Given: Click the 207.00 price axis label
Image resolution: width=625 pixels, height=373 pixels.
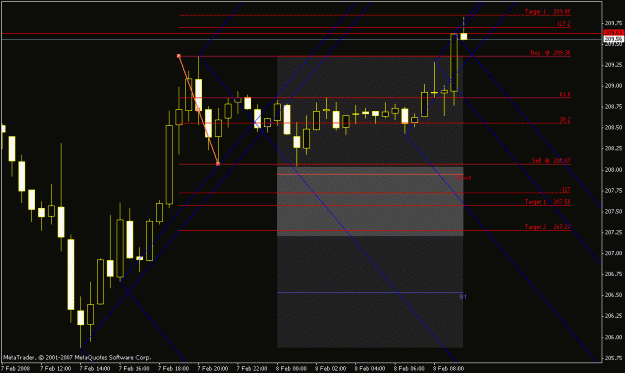Looking at the screenshot, I should [x=614, y=253].
